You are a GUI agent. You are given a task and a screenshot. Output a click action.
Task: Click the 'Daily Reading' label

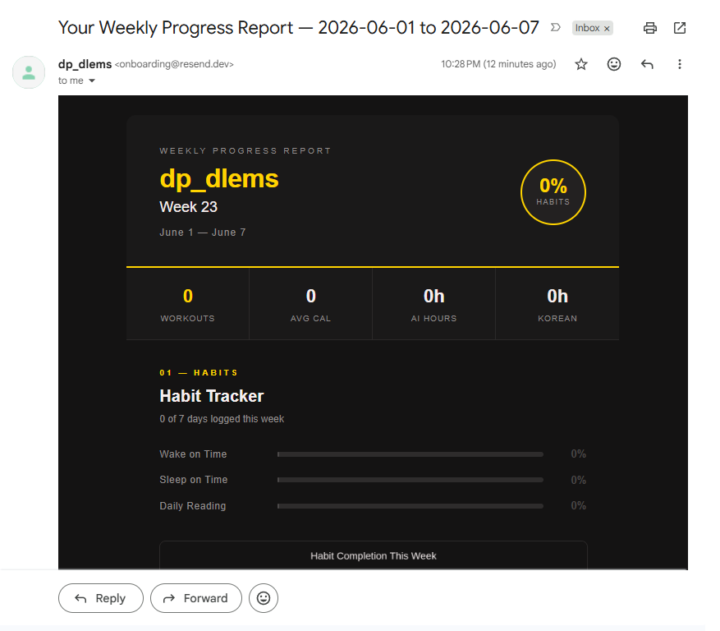[x=193, y=506]
